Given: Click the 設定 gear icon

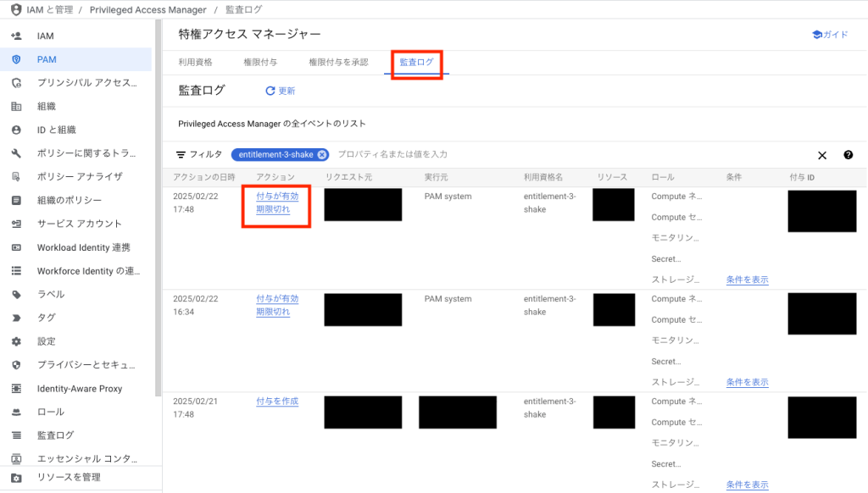Looking at the screenshot, I should [x=16, y=341].
